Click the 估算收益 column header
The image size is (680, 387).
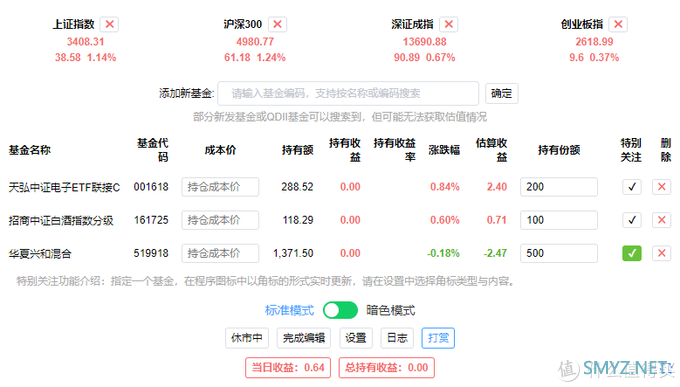(x=491, y=150)
